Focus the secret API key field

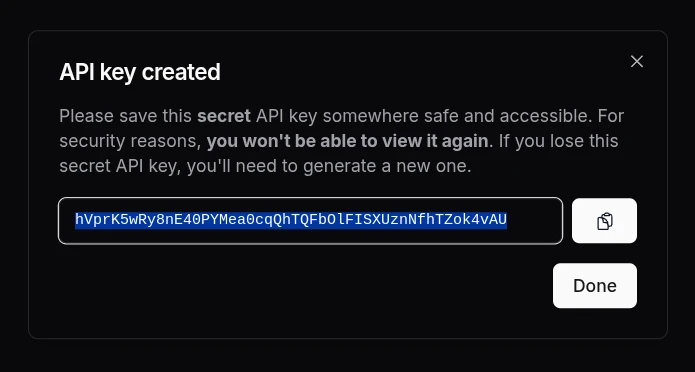(x=310, y=221)
